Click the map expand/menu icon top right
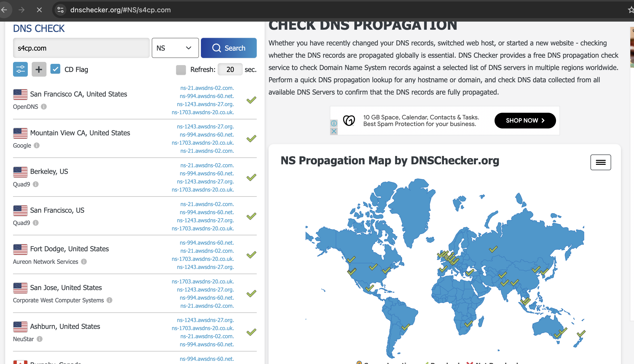This screenshot has width=634, height=364. coord(600,162)
